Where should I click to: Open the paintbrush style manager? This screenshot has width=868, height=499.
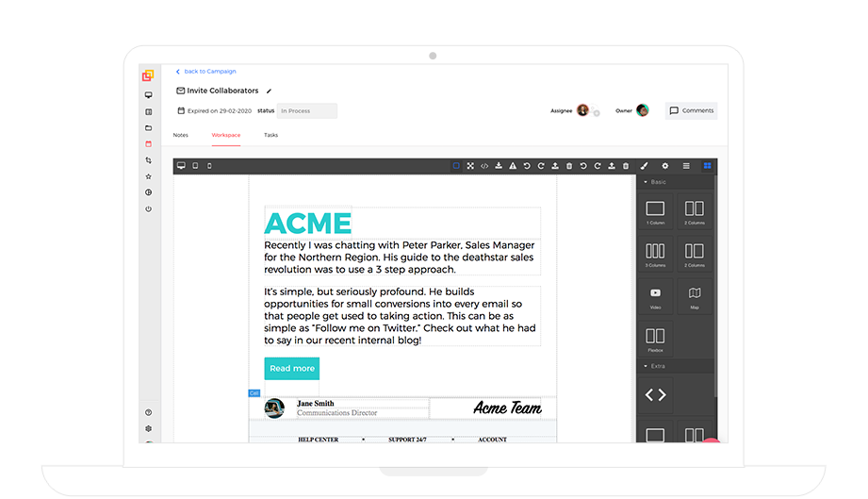(x=644, y=166)
